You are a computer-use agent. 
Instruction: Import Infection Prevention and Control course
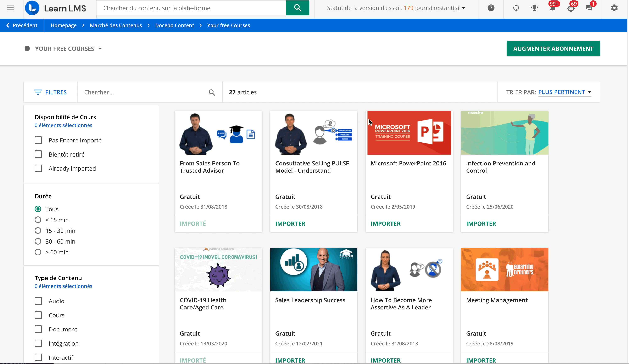point(481,224)
